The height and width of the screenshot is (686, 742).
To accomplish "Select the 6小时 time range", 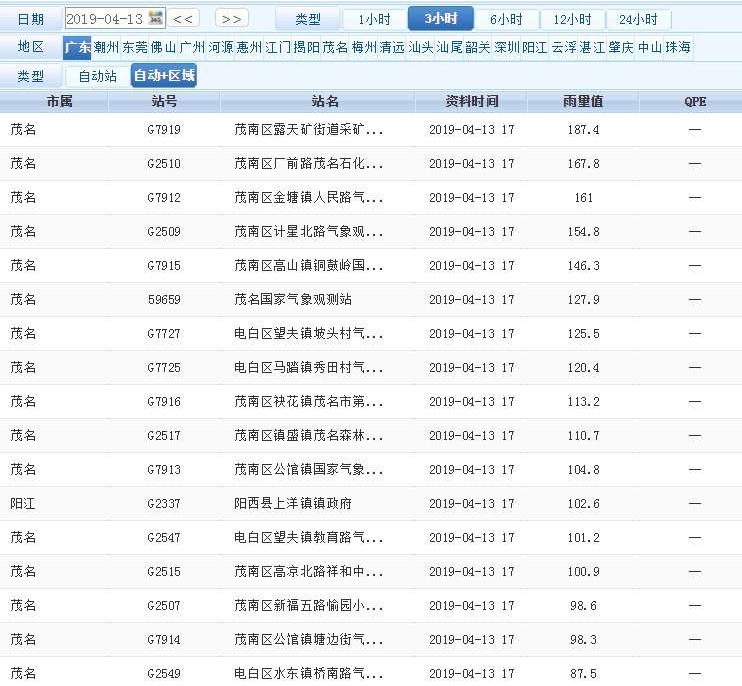I will [505, 19].
